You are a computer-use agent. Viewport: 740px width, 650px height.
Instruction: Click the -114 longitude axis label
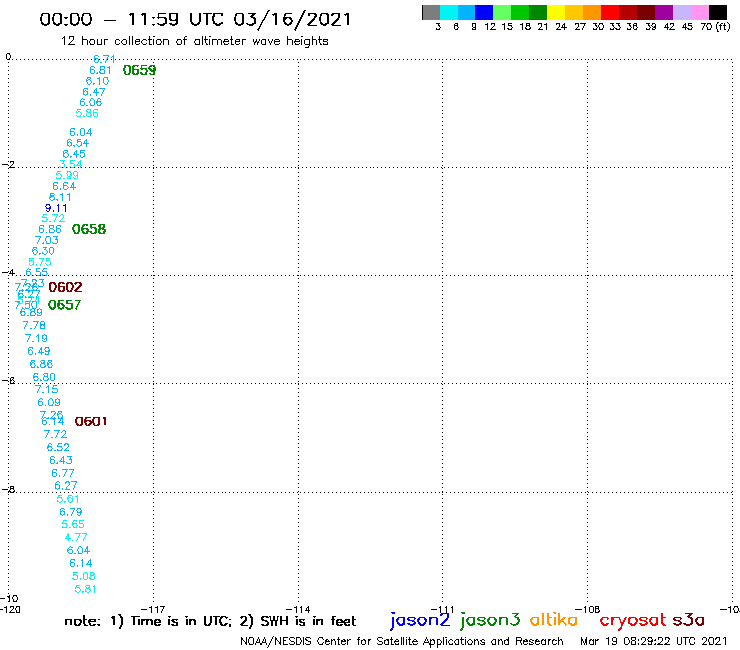click(x=298, y=609)
